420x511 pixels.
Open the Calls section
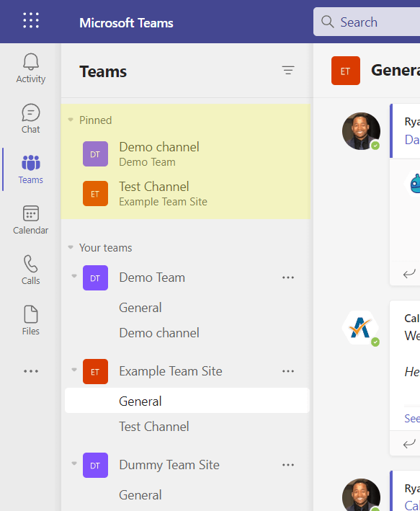pyautogui.click(x=31, y=270)
